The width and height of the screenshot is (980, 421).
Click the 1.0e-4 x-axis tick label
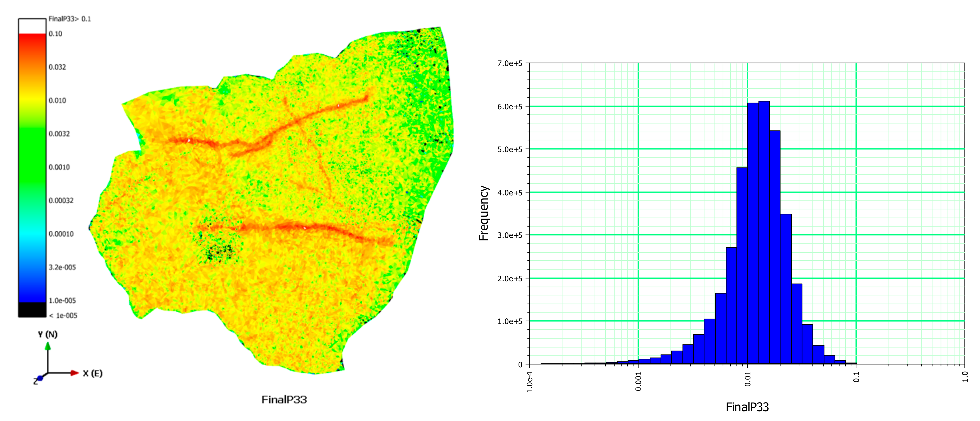click(x=529, y=382)
